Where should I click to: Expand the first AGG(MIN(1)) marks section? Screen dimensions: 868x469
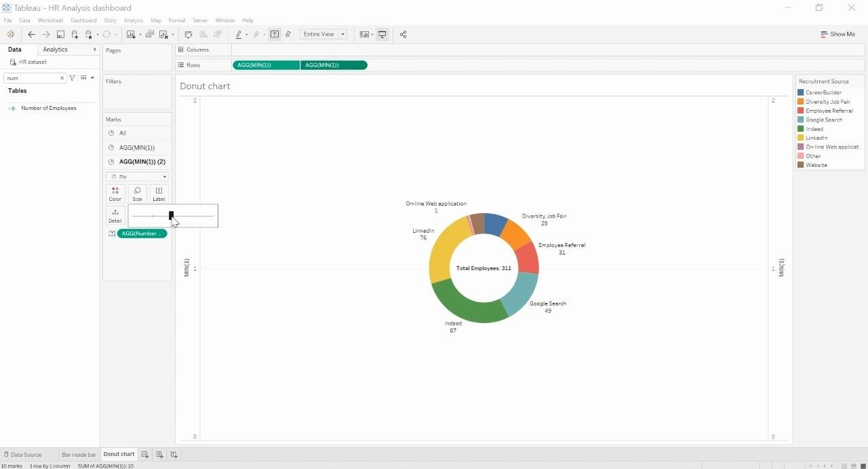pyautogui.click(x=137, y=147)
